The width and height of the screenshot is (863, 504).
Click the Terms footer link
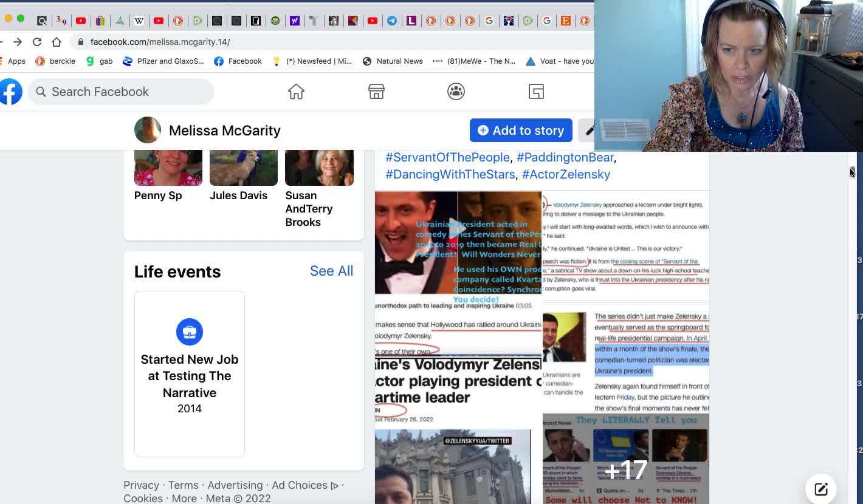coord(184,485)
